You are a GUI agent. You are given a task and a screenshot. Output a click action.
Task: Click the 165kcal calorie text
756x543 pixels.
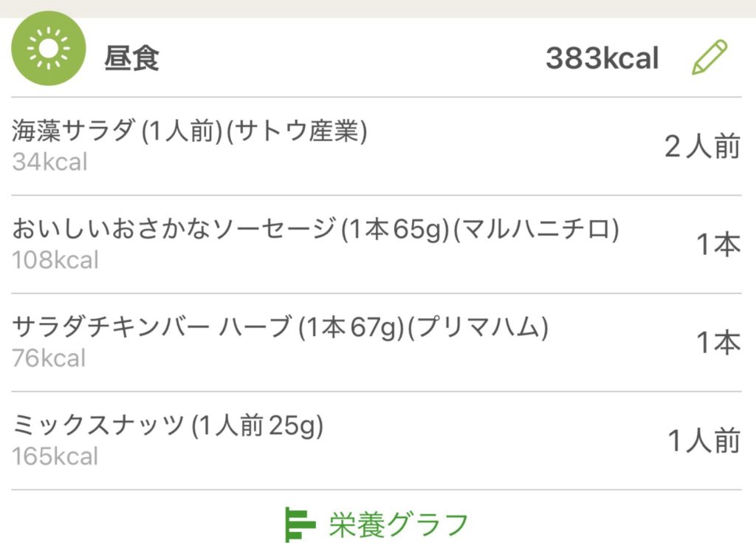(x=55, y=456)
